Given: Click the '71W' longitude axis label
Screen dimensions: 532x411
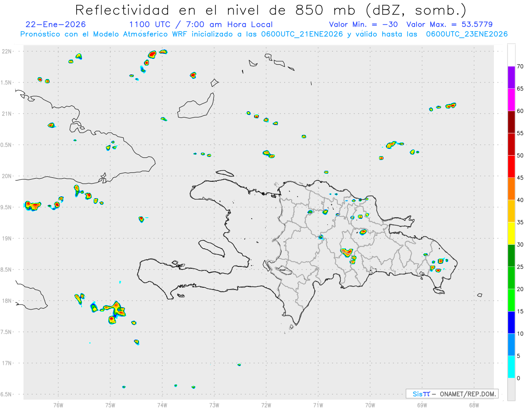Looking at the screenshot, I should coord(318,405).
